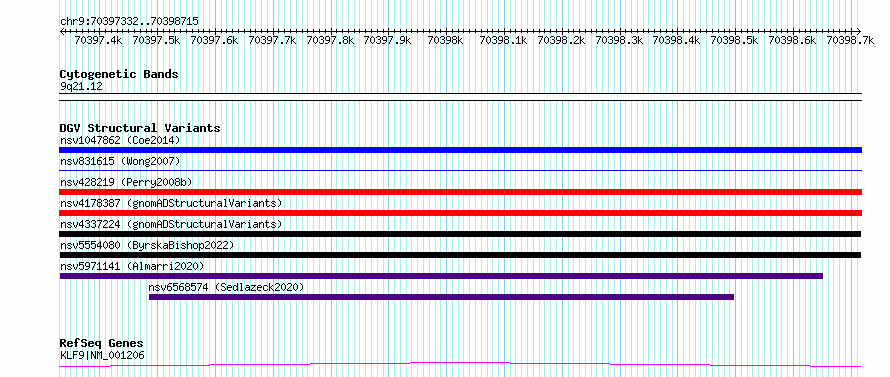890x377 pixels.
Task: Click the chr9:70397332..70398715 region label
Action: (129, 22)
